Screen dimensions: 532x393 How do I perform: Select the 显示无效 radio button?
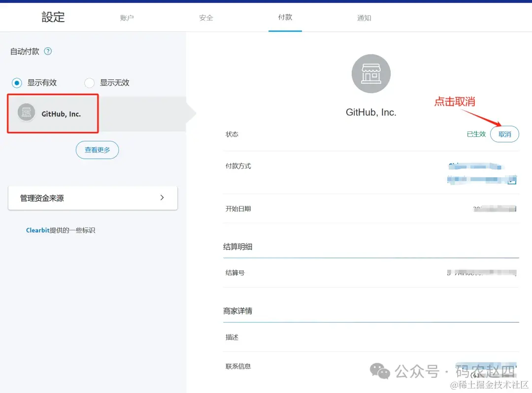89,83
